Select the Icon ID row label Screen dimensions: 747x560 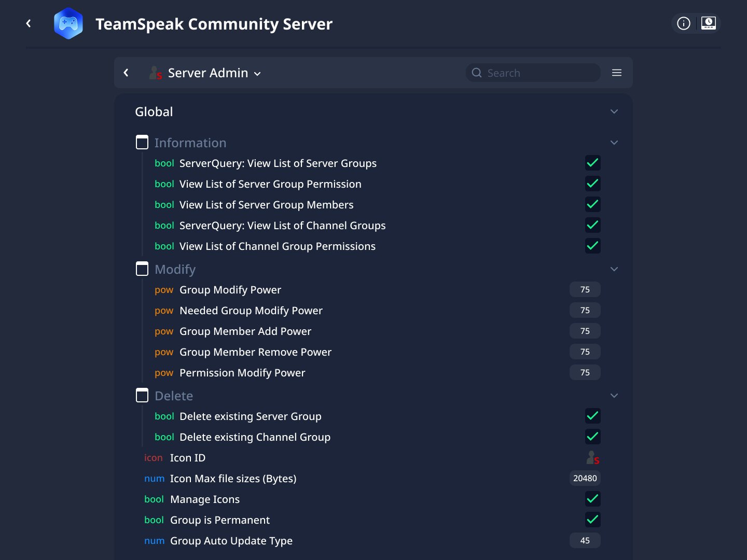pos(188,458)
